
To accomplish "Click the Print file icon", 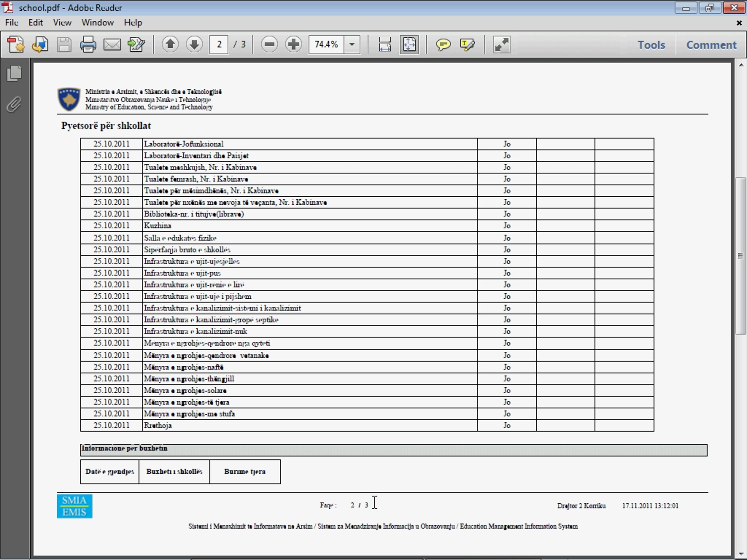I will (88, 44).
